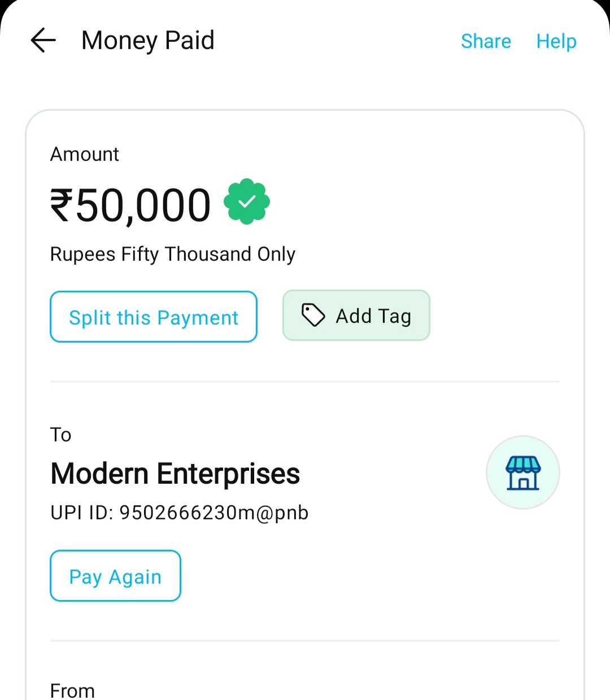Tap the merchant storefront icon
Screen dimensions: 610x700
(x=522, y=473)
